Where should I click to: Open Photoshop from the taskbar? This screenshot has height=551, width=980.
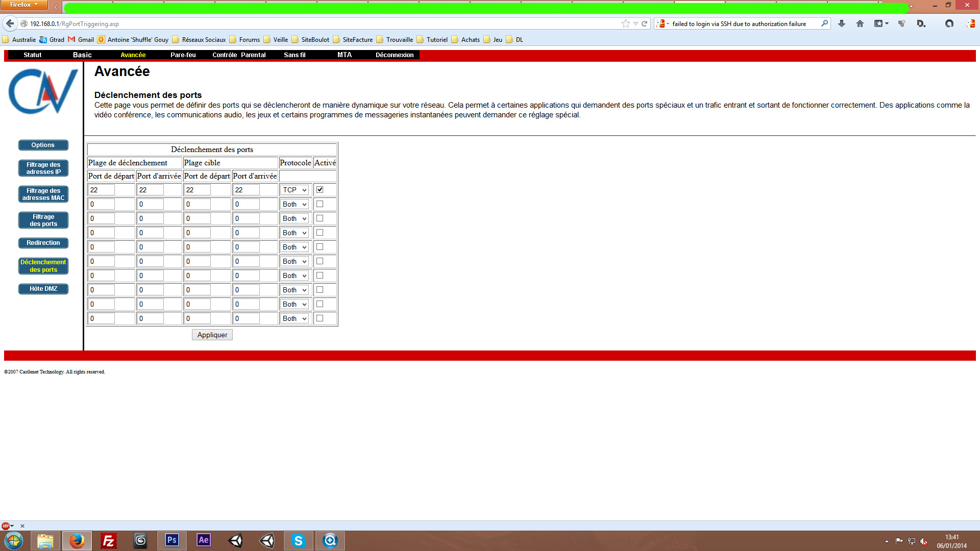[x=172, y=540]
